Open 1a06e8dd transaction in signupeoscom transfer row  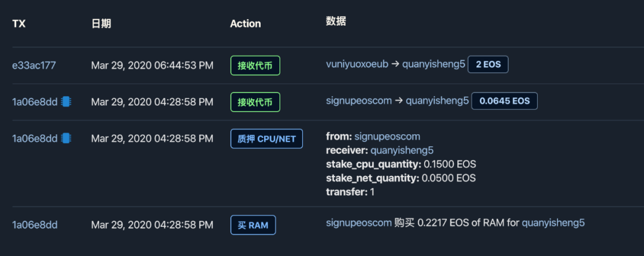click(x=35, y=101)
